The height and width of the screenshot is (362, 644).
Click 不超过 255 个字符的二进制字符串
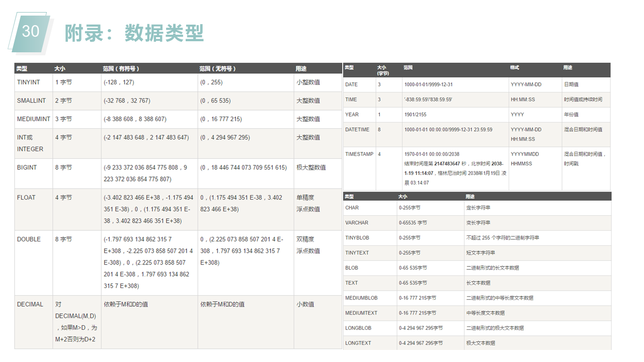(503, 238)
